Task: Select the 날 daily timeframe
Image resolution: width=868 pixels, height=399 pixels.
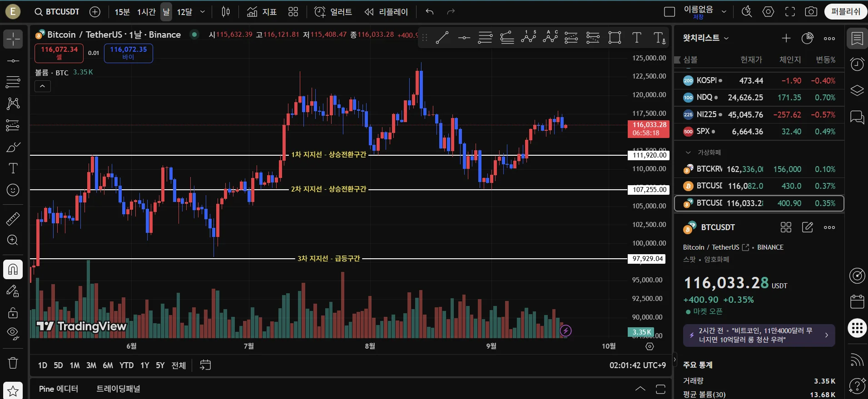Action: pos(166,12)
